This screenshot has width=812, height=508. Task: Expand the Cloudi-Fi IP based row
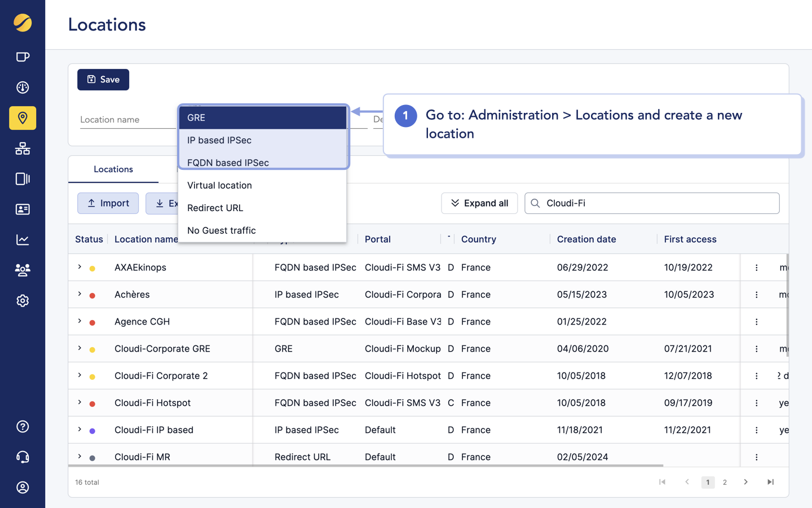coord(80,430)
